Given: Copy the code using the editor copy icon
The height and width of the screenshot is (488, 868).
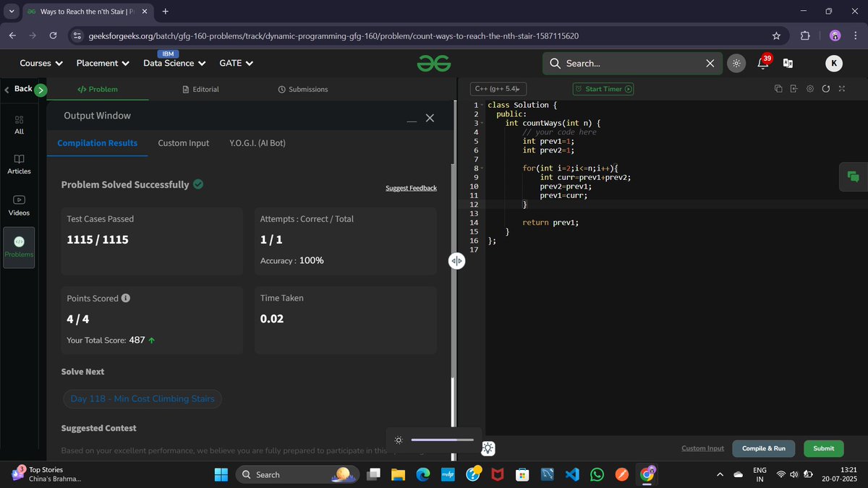Looking at the screenshot, I should pyautogui.click(x=778, y=89).
